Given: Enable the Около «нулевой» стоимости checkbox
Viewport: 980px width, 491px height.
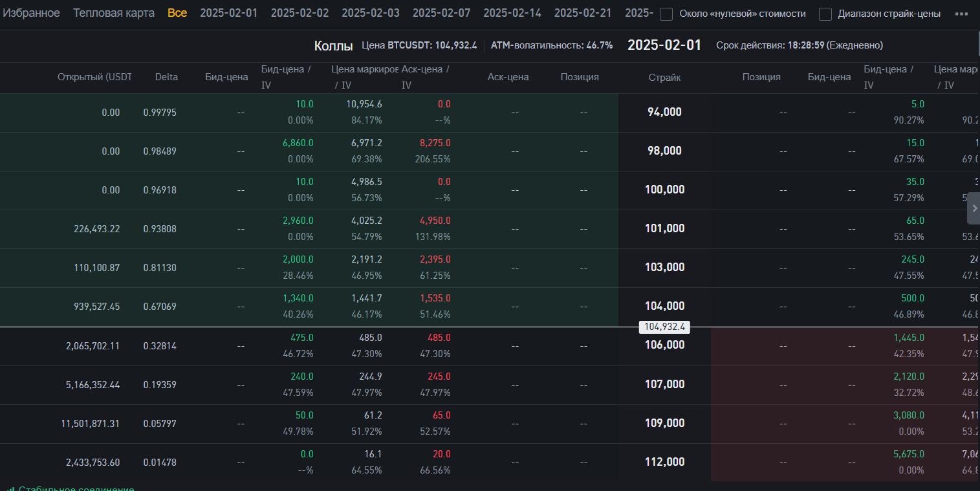Looking at the screenshot, I should 666,14.
